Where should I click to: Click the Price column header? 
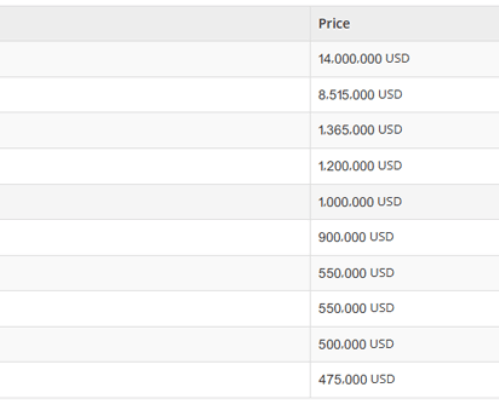pos(405,24)
